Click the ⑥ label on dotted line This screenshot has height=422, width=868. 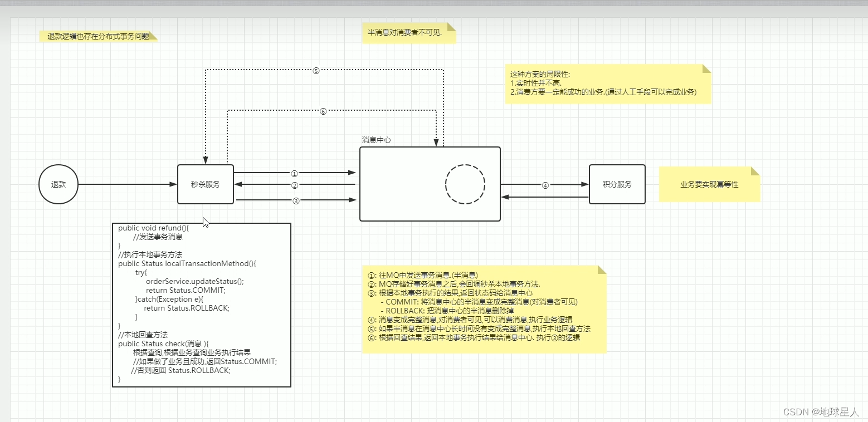323,111
